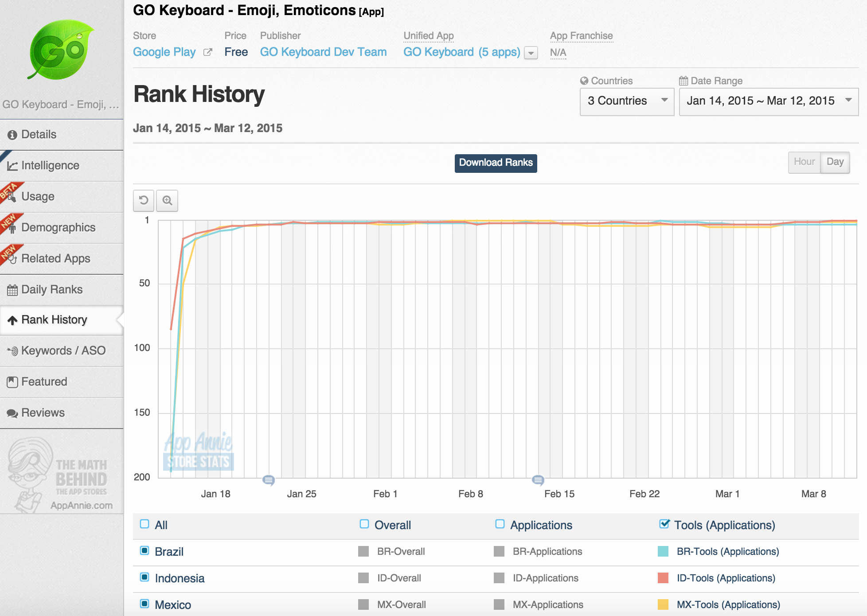Viewport: 867px width, 616px height.
Task: Click the MX-Applications legend label
Action: coord(548,605)
